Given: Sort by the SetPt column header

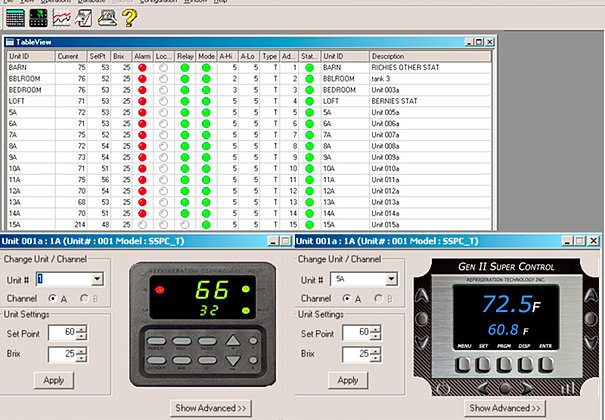Looking at the screenshot, I should [99, 56].
